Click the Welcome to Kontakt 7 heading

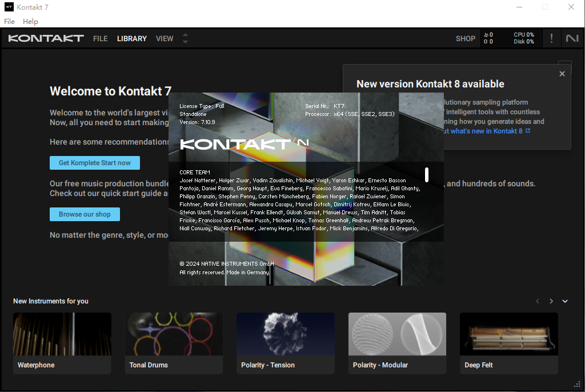pyautogui.click(x=110, y=91)
